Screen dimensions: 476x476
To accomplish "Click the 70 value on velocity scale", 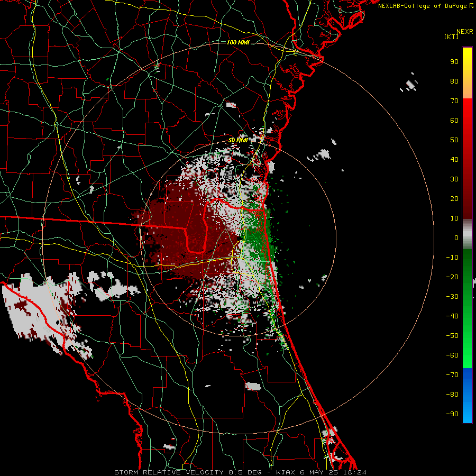I will 454,101.
